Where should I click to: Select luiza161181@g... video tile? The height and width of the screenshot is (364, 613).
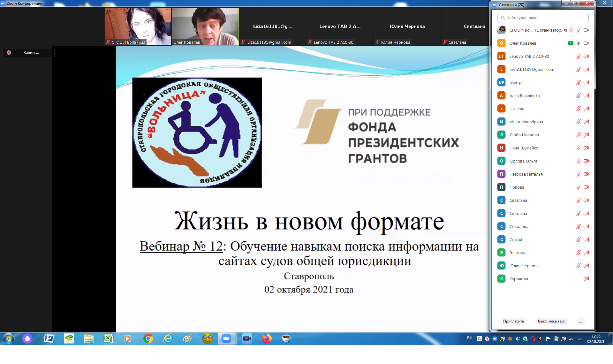pyautogui.click(x=272, y=27)
